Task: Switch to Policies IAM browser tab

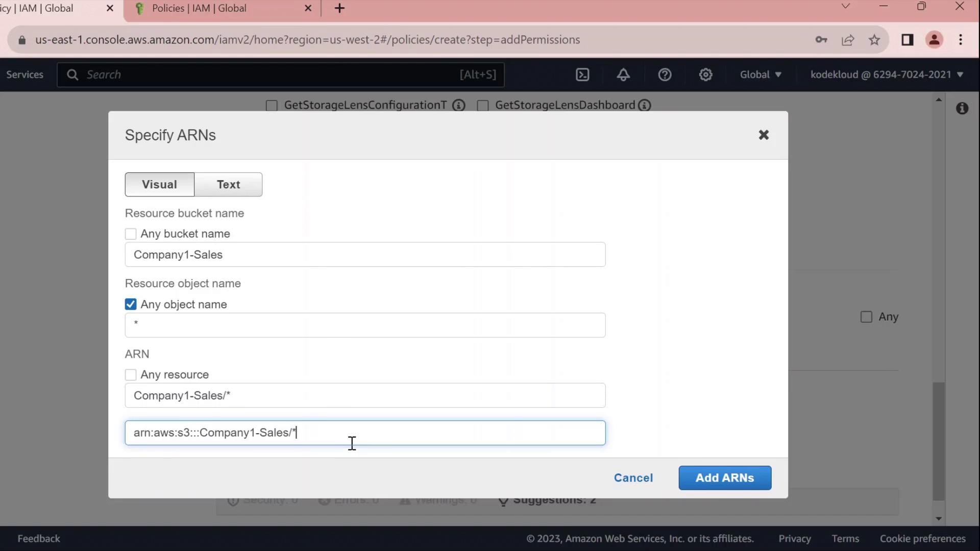Action: coord(199,9)
